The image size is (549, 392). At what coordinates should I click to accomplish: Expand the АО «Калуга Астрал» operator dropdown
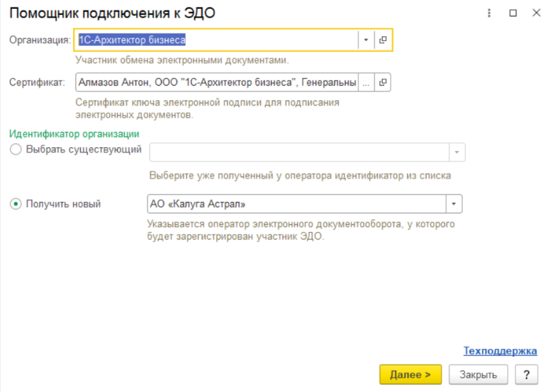pyautogui.click(x=454, y=204)
